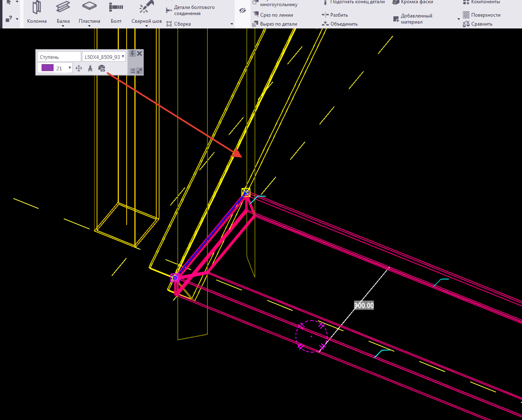Expand the Балка dropdown arrow

tap(63, 26)
